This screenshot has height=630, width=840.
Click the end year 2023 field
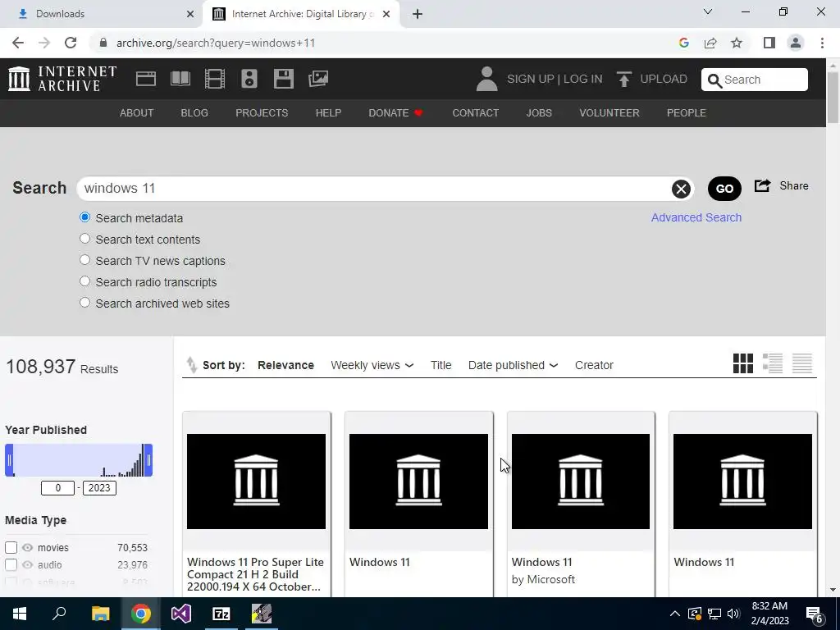99,488
